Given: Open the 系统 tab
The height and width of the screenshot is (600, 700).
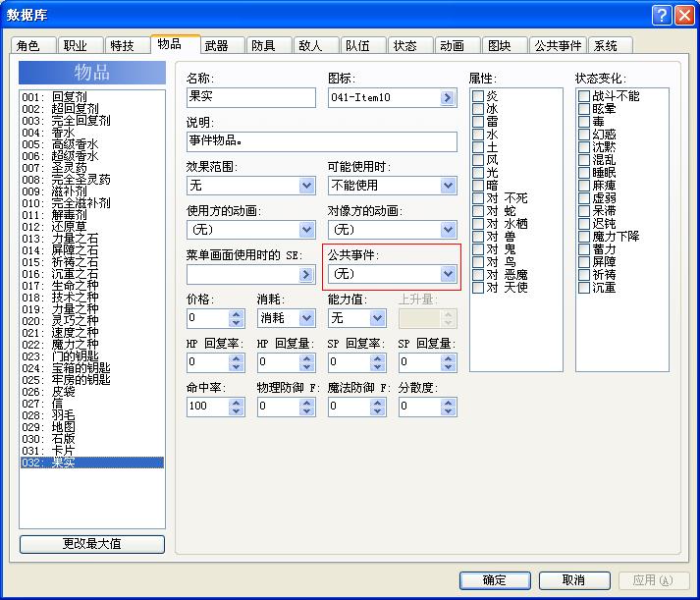Looking at the screenshot, I should [611, 45].
